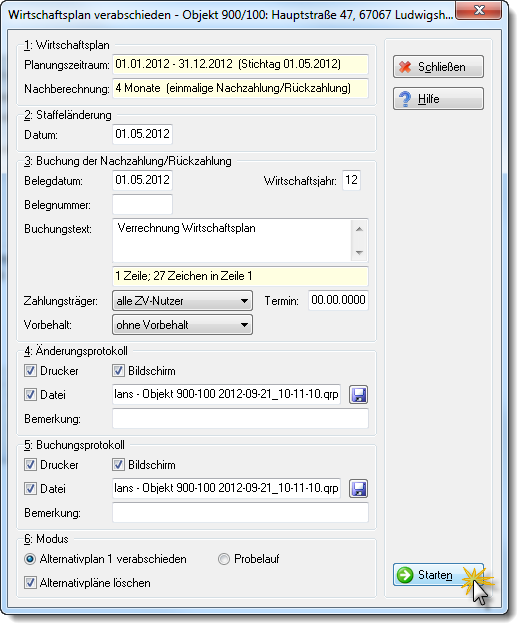Screen dimensions: 524x630
Task: Choose Alternativplan 1 verabschieden mode
Action: pos(30,559)
